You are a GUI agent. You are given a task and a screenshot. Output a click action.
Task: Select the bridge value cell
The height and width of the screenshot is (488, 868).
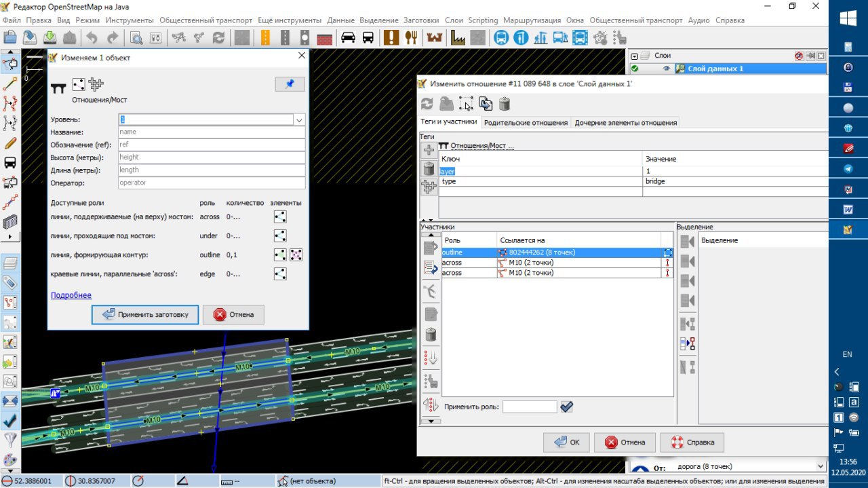(735, 181)
